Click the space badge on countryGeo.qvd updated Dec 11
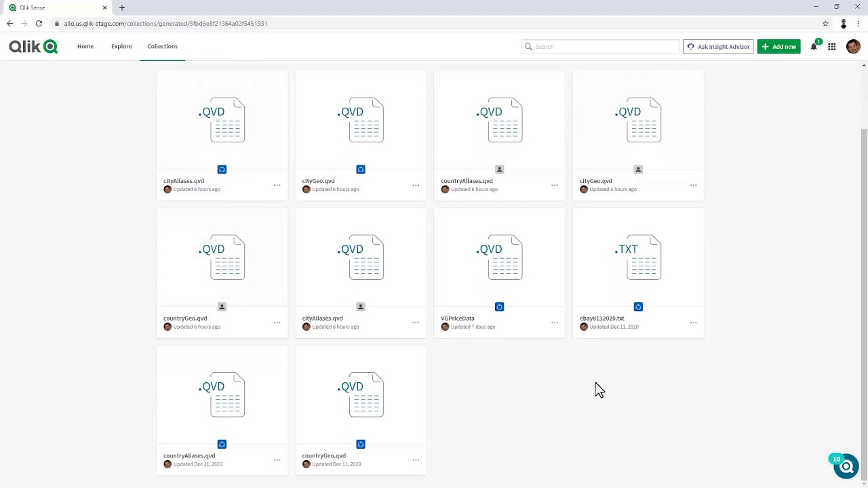The width and height of the screenshot is (868, 488). [x=361, y=445]
